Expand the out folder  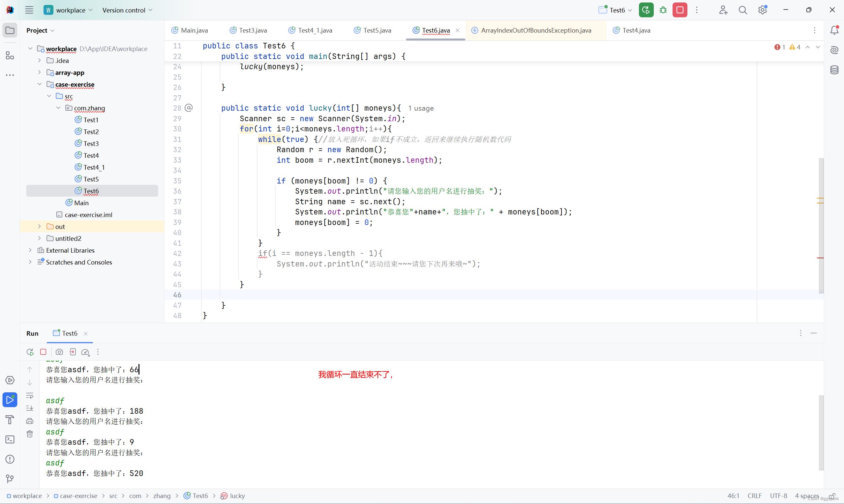tap(40, 227)
